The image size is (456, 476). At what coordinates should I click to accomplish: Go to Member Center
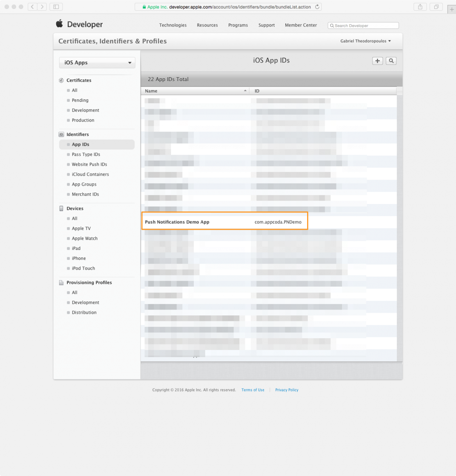(301, 25)
